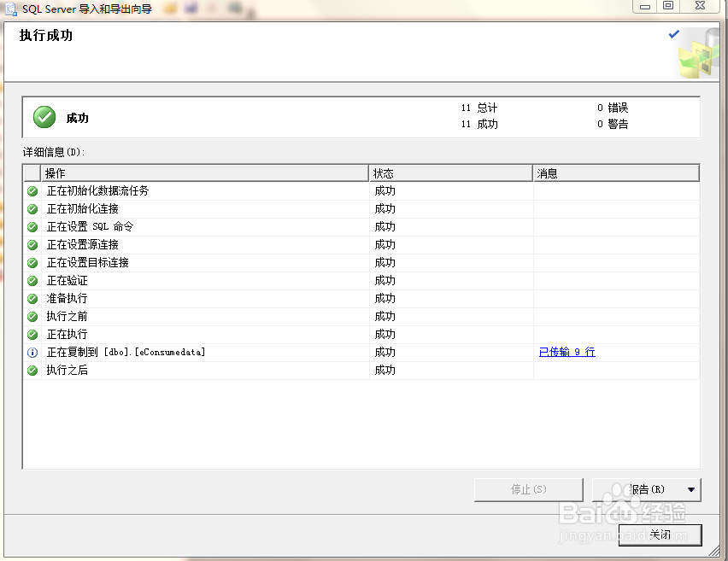Click 成功 status in 正在复制到 row
Image resolution: width=728 pixels, height=561 pixels.
click(x=385, y=352)
